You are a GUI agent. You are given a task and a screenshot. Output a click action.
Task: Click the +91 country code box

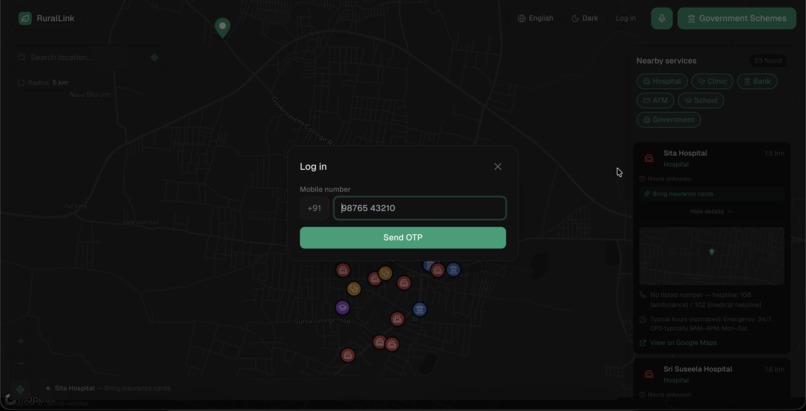point(314,208)
